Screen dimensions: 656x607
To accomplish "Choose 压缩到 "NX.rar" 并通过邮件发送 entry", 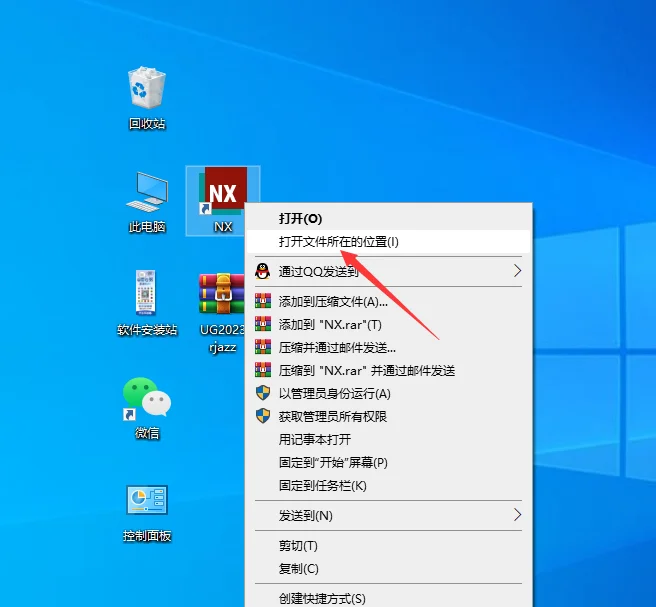I will click(388, 371).
